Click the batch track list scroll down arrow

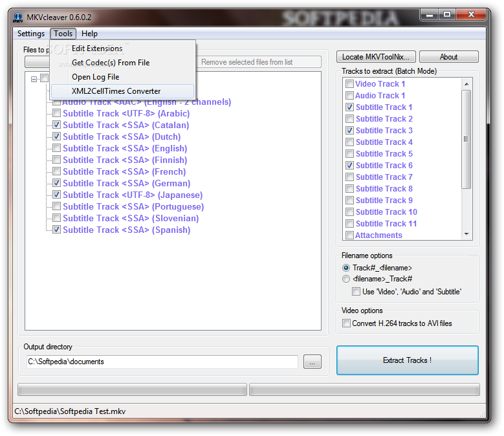(466, 234)
